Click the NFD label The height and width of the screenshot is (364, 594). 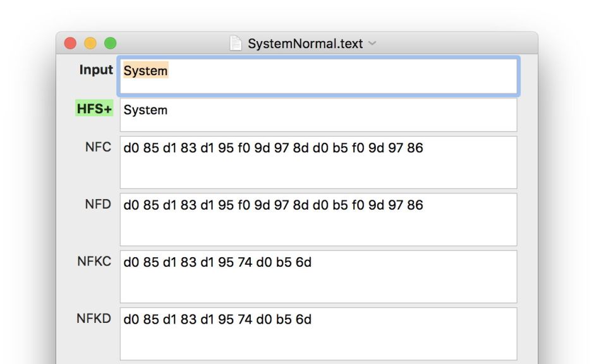[x=98, y=204]
